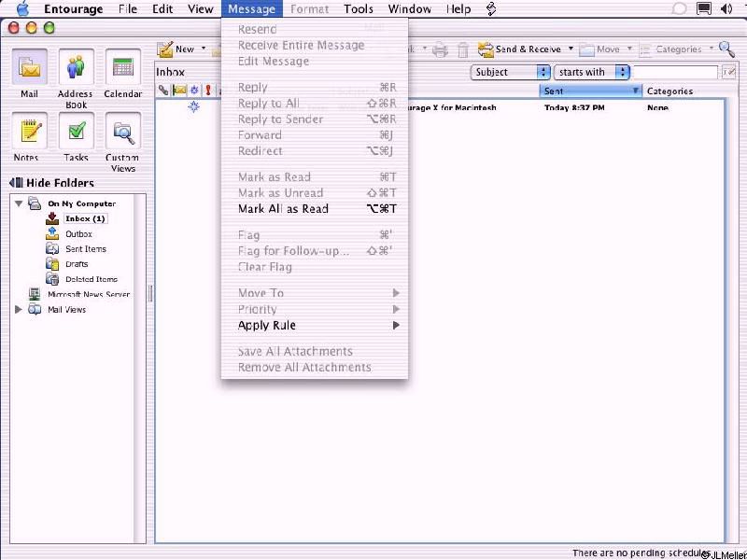The width and height of the screenshot is (747, 560).
Task: Select the Sent Items folder
Action: tap(86, 248)
